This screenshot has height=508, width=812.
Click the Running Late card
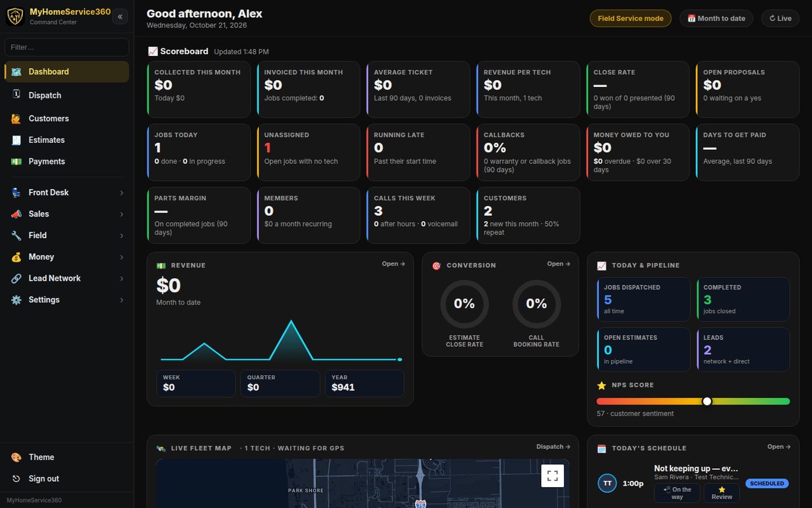tap(418, 152)
